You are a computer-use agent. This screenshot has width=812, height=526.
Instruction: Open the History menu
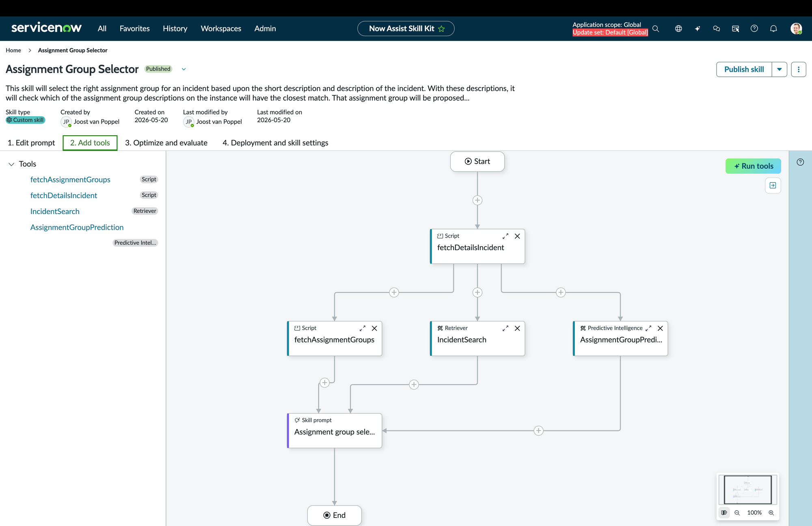coord(175,28)
